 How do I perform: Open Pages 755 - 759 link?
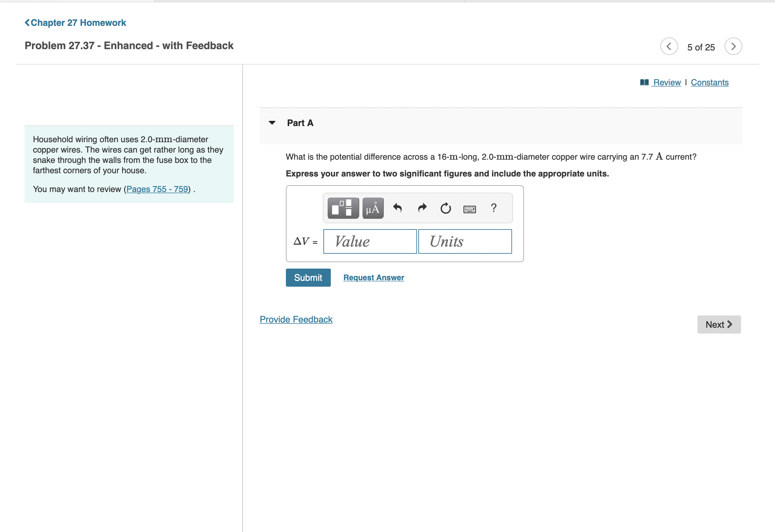click(157, 189)
